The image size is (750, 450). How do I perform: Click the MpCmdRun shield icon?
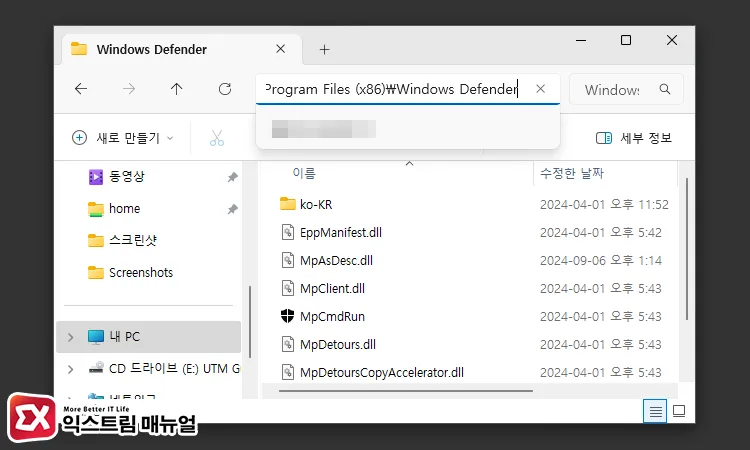[x=287, y=316]
